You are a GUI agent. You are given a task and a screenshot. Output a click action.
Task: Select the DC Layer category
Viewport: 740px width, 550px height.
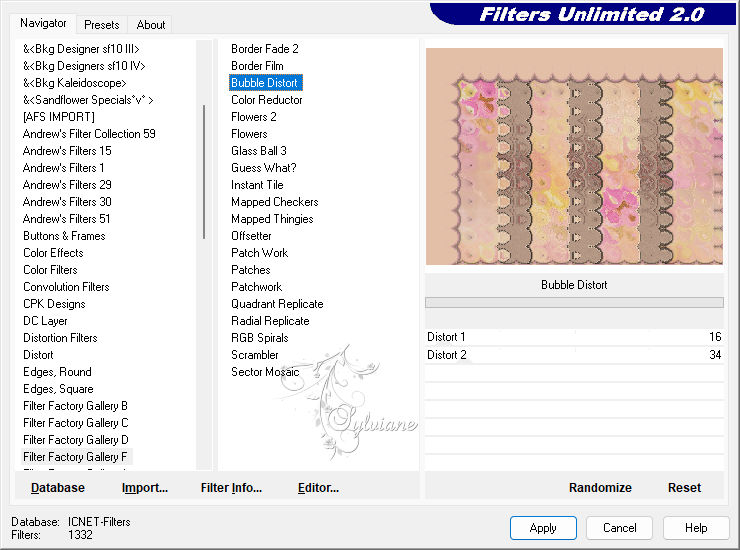(x=45, y=321)
